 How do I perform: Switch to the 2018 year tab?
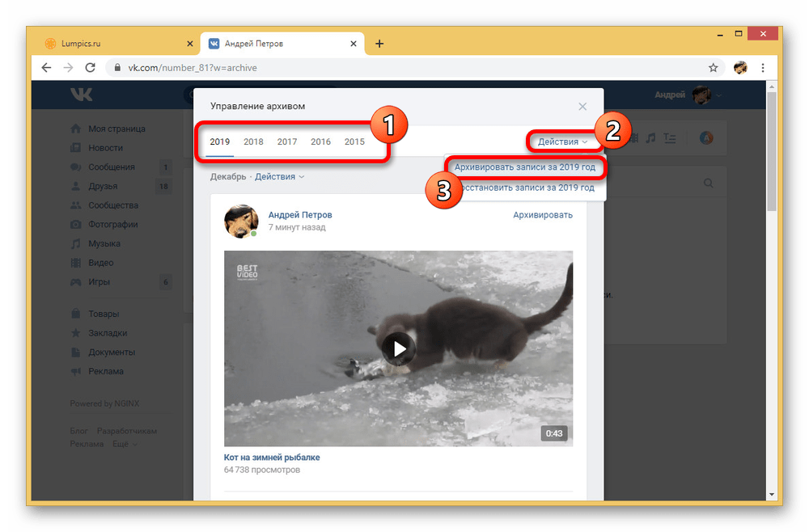pos(253,141)
